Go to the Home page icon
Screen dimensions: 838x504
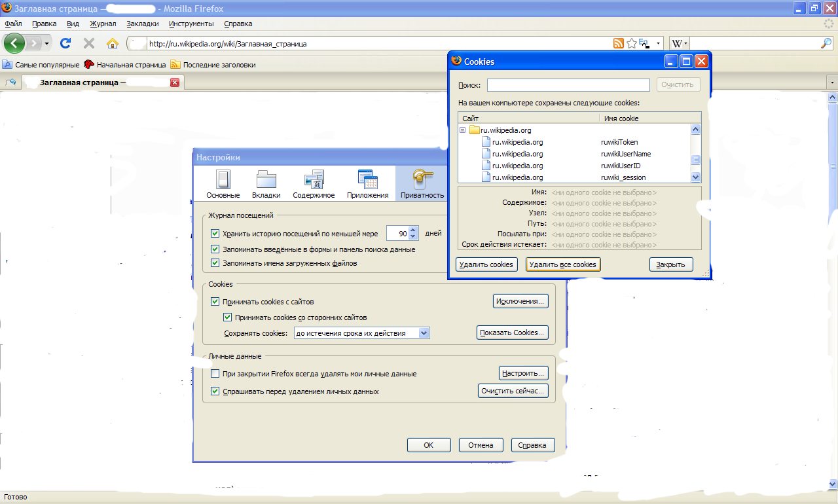coord(113,43)
